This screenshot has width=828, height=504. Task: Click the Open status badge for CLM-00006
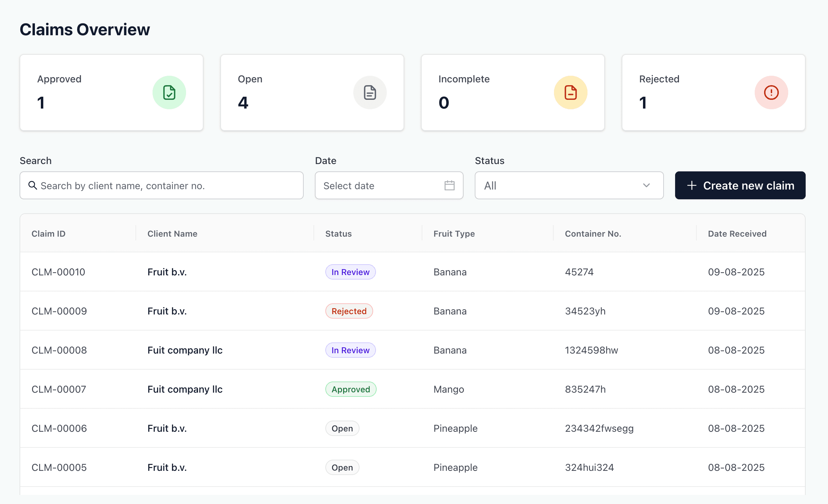(x=342, y=428)
